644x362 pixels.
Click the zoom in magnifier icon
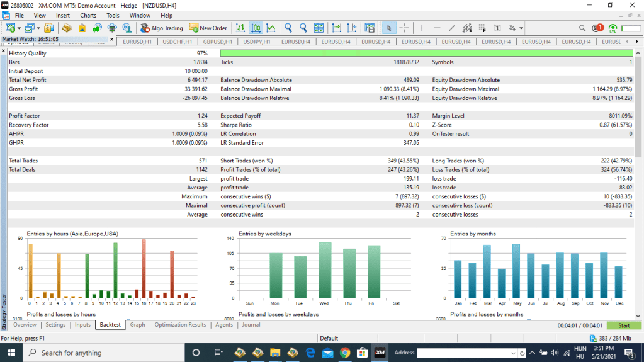pos(288,28)
